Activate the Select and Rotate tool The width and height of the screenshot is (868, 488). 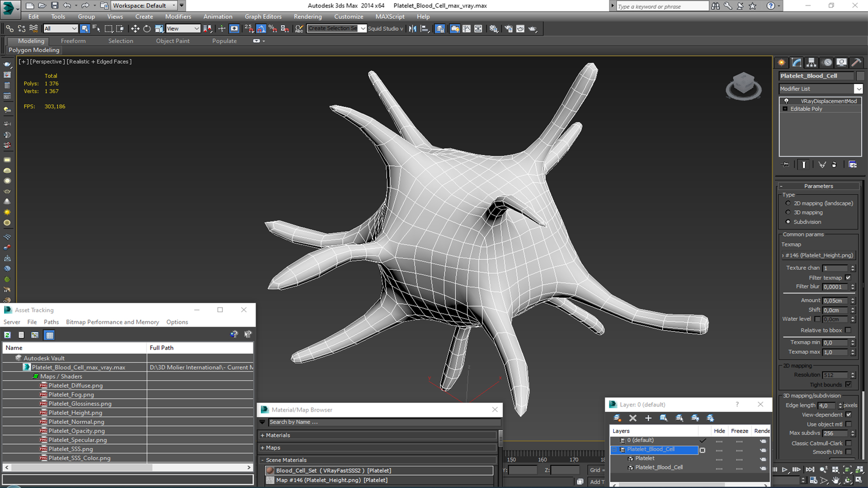(147, 28)
